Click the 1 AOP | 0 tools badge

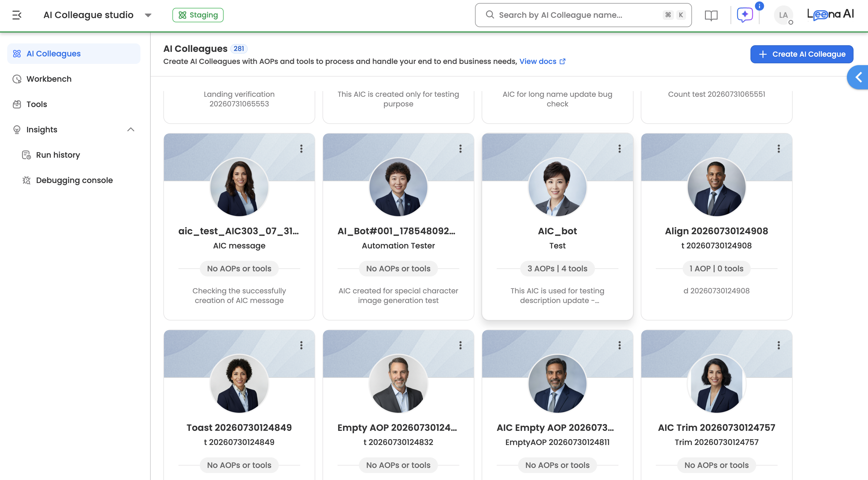pos(716,269)
